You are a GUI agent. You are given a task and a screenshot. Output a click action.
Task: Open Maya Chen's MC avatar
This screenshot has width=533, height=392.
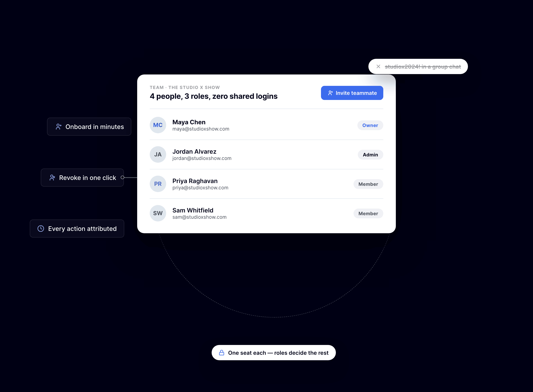158,125
